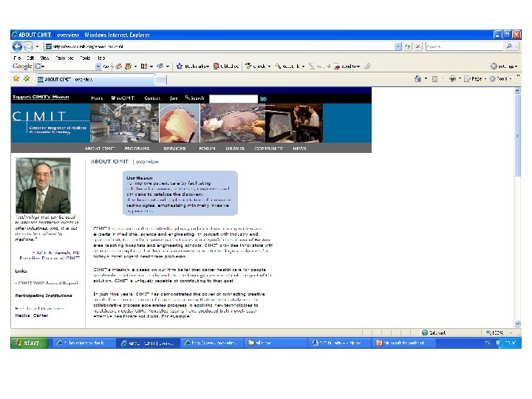
Task: Click the RSS feeds icon in command bar
Action: click(434, 79)
